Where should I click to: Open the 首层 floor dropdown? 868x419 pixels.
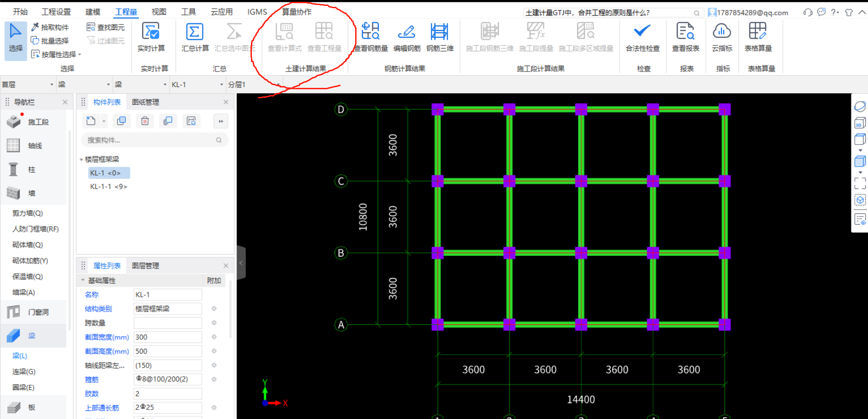(x=28, y=85)
